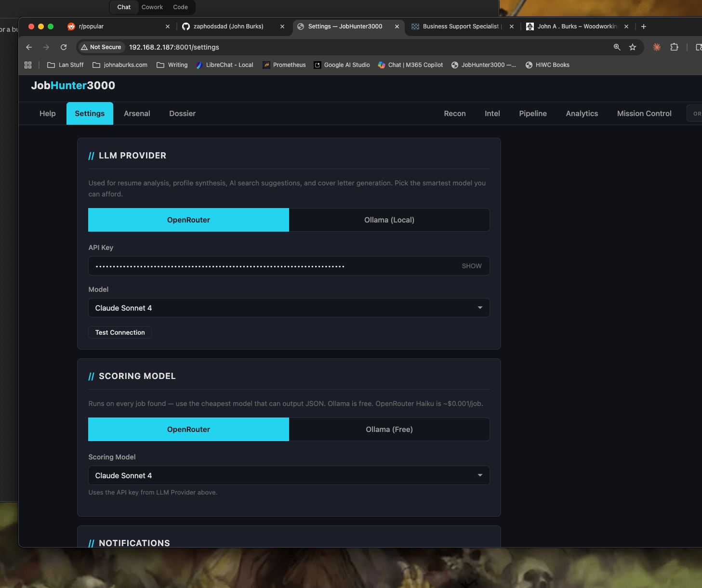
Task: Select OpenRouter for the scoring model
Action: coord(188,430)
